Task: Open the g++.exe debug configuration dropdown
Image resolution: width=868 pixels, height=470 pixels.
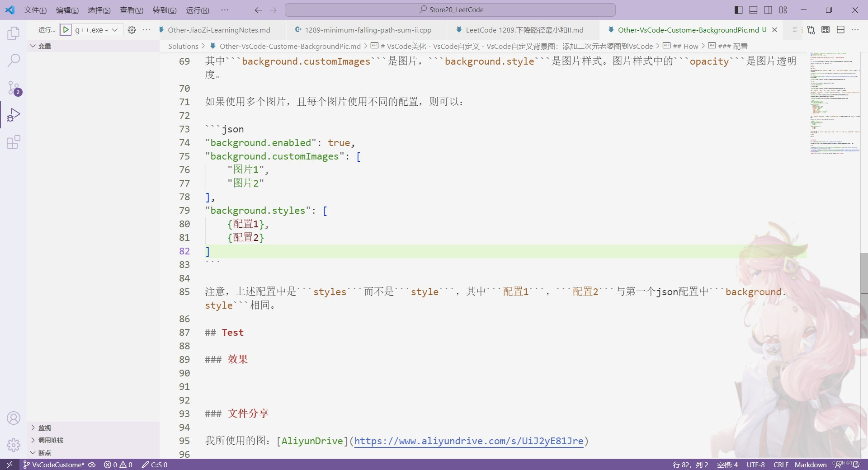Action: [97, 30]
